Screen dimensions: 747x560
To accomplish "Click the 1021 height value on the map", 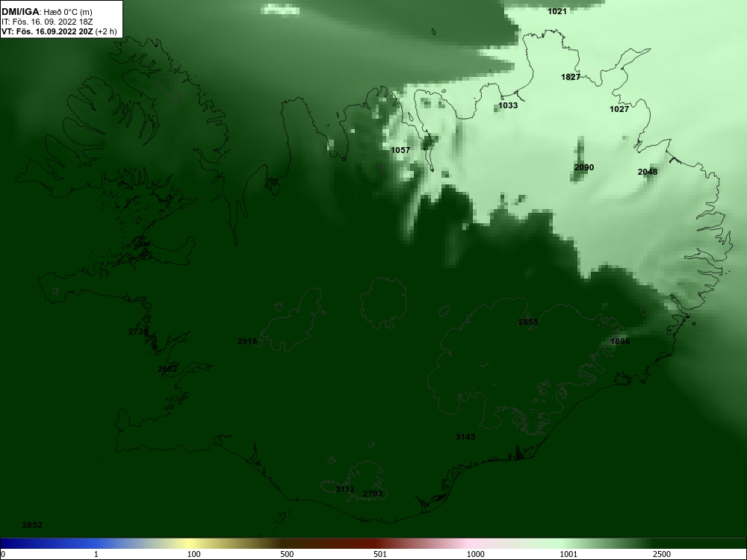I will pyautogui.click(x=557, y=11).
